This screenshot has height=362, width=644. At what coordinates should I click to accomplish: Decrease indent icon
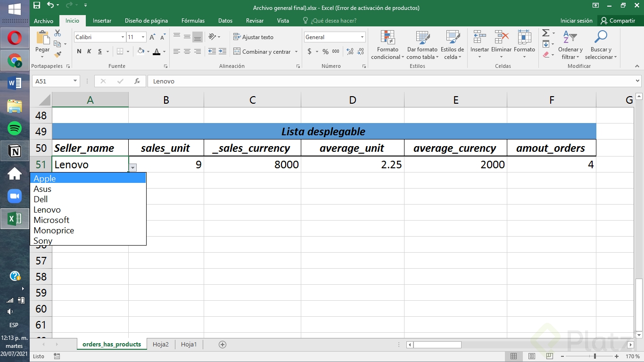click(212, 51)
